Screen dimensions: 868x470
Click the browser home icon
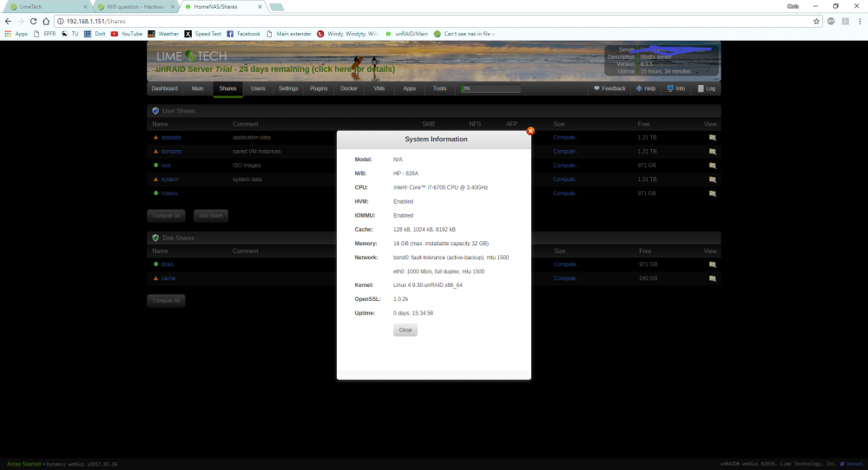tap(46, 21)
